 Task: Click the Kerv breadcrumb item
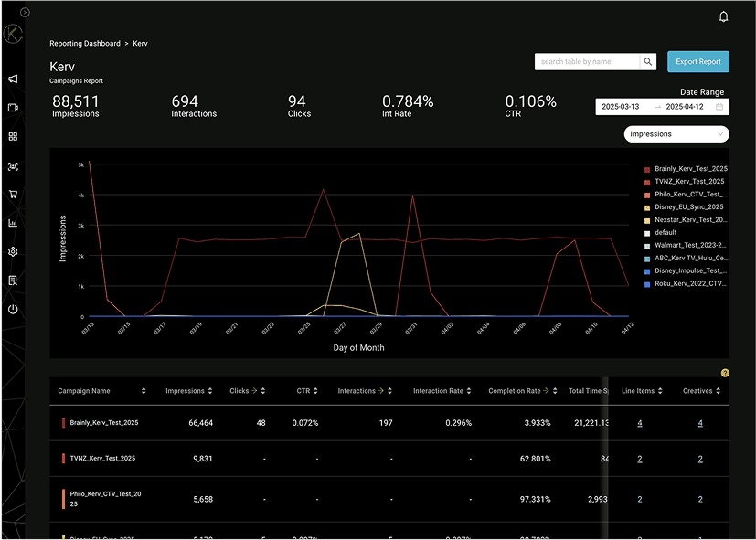(x=140, y=43)
